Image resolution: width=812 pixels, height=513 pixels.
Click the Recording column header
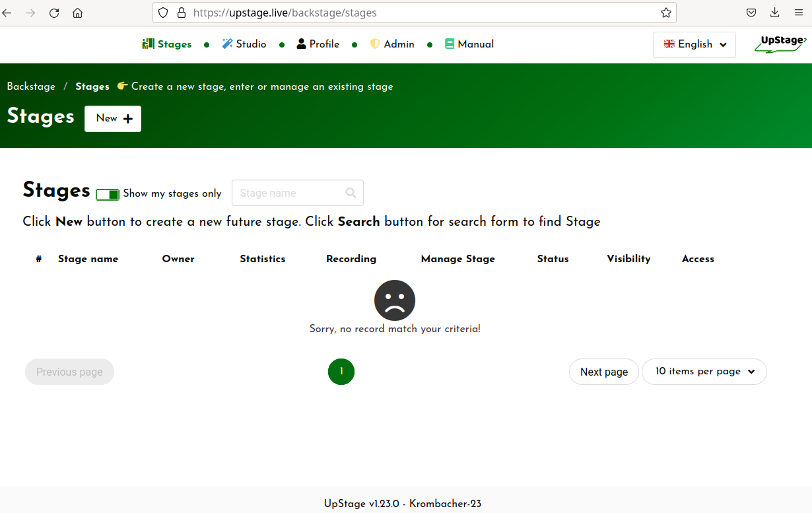(x=351, y=259)
